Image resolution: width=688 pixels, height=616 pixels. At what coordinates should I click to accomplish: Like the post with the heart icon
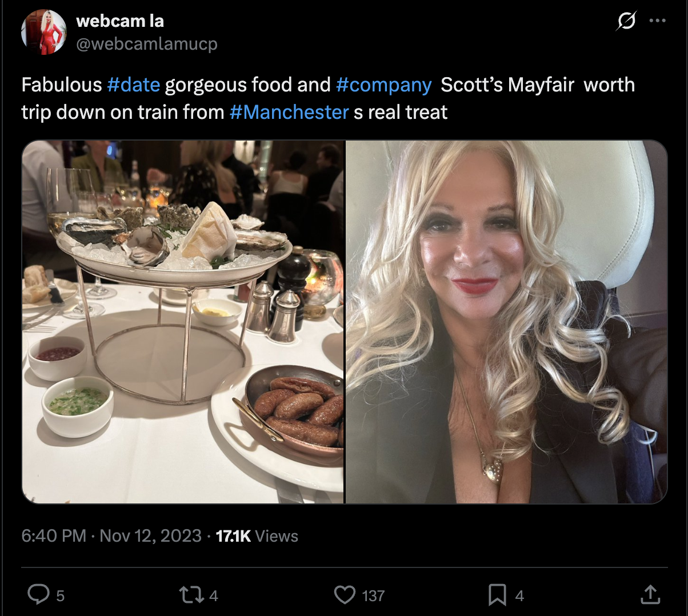[345, 595]
